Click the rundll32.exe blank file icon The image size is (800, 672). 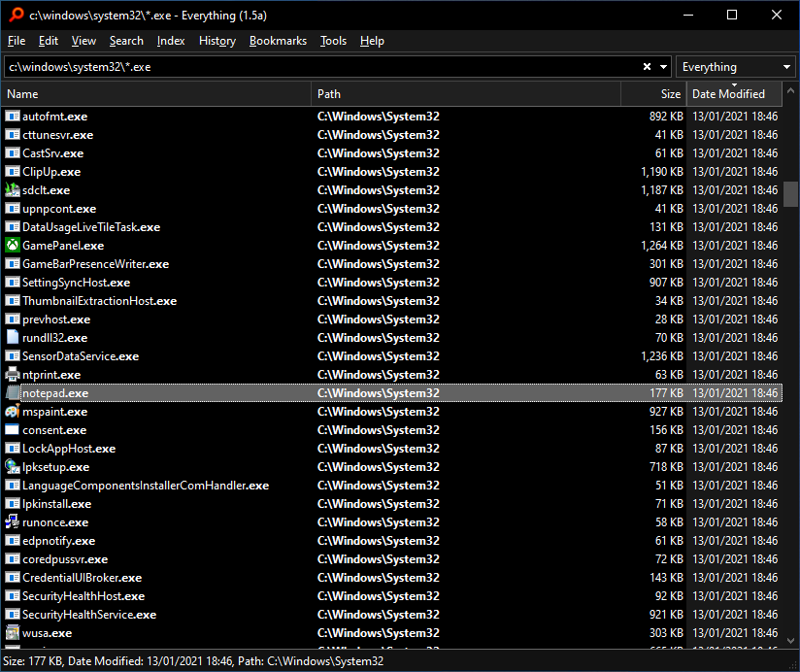[13, 337]
